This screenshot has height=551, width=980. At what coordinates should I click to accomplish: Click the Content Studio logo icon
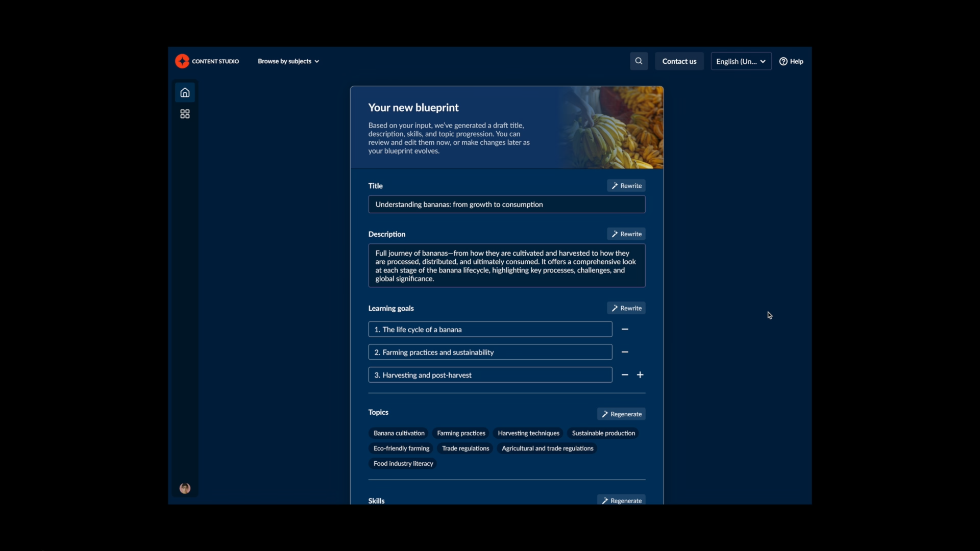click(182, 61)
